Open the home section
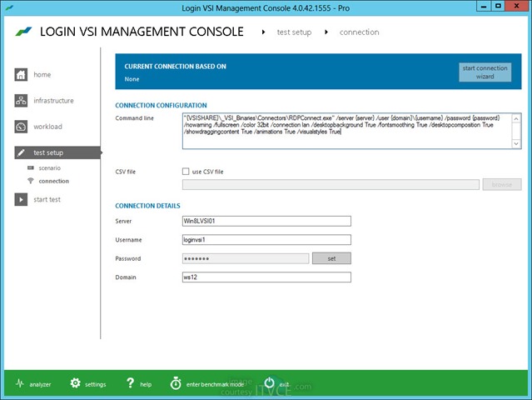 (42, 75)
